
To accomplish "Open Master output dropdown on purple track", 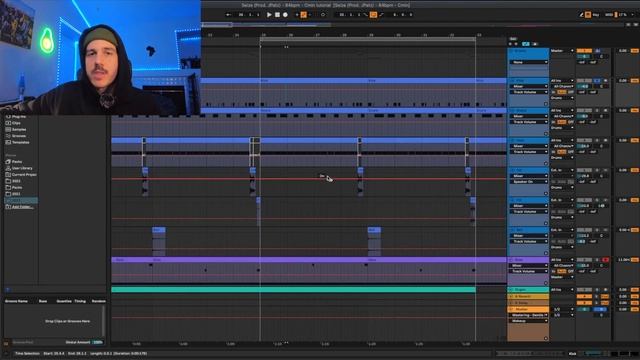I will 562,277.
